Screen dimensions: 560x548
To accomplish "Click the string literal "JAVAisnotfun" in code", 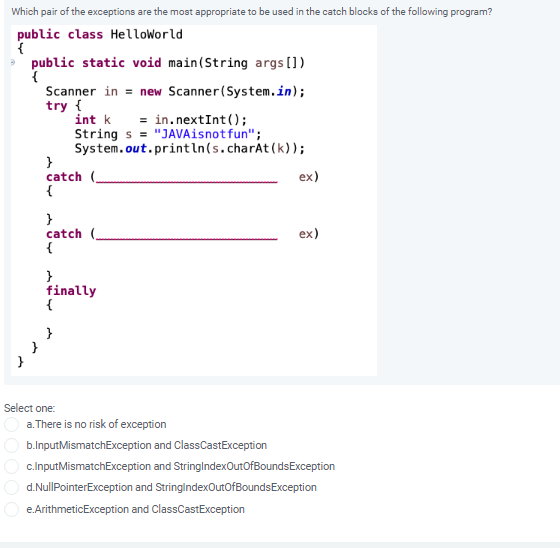I will pyautogui.click(x=204, y=134).
